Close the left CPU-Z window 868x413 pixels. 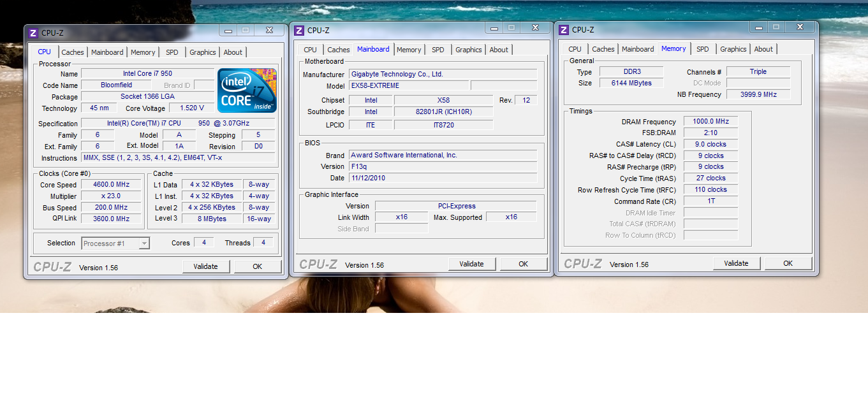(x=270, y=30)
